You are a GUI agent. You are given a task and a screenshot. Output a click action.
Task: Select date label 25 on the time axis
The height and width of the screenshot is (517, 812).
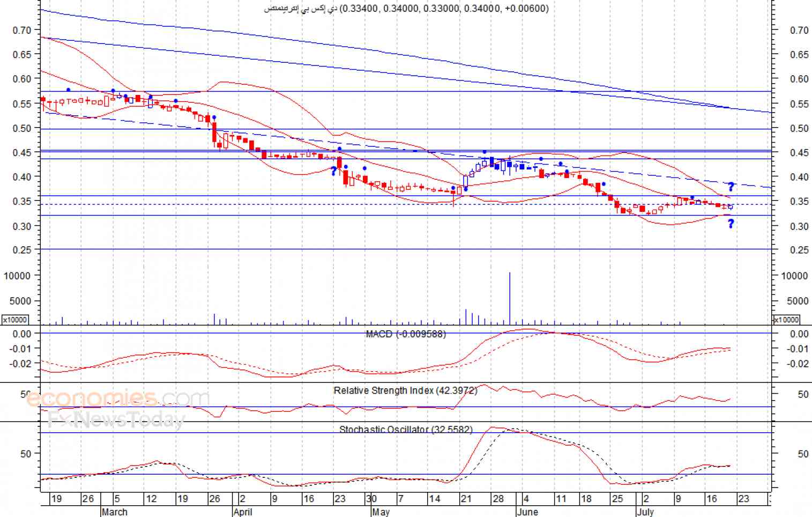(617, 499)
